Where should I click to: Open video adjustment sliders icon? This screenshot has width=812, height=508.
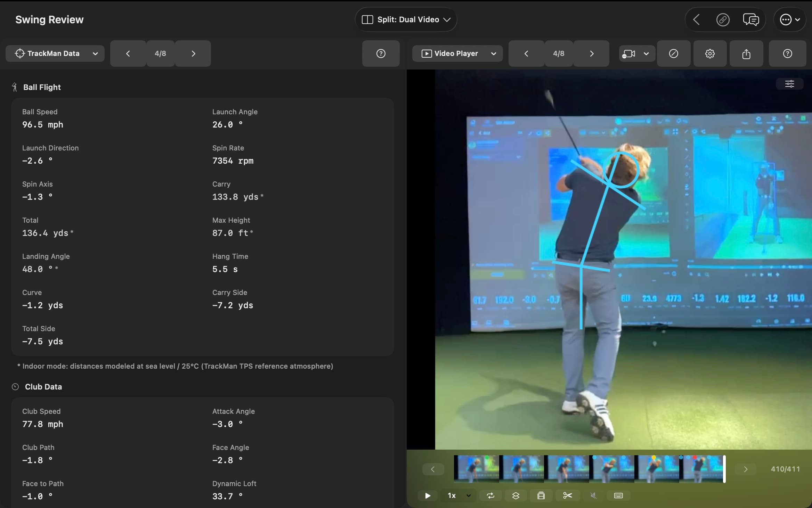click(790, 84)
